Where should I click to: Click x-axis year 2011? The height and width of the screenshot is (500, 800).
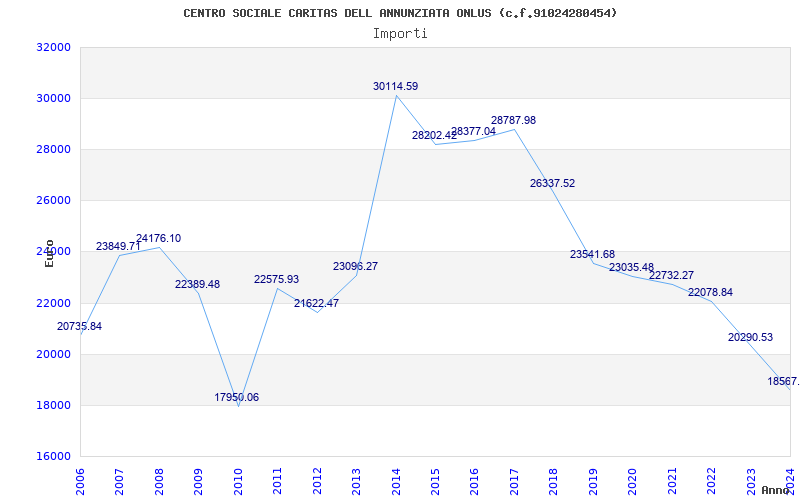click(x=278, y=481)
